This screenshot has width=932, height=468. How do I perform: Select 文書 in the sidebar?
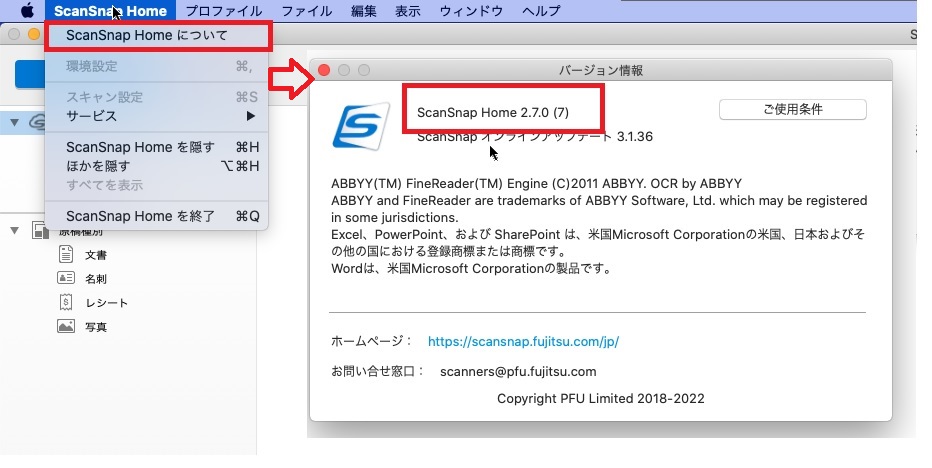click(x=96, y=255)
